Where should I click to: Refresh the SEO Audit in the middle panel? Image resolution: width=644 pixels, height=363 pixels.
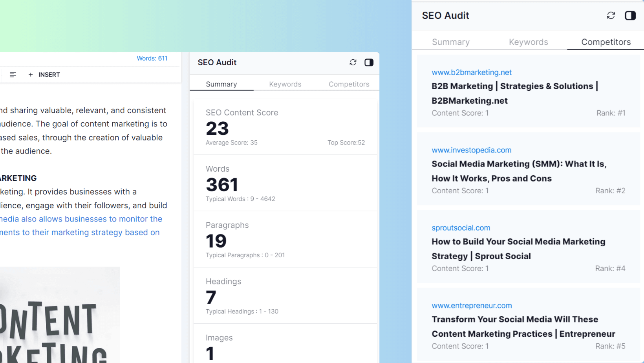pyautogui.click(x=353, y=62)
